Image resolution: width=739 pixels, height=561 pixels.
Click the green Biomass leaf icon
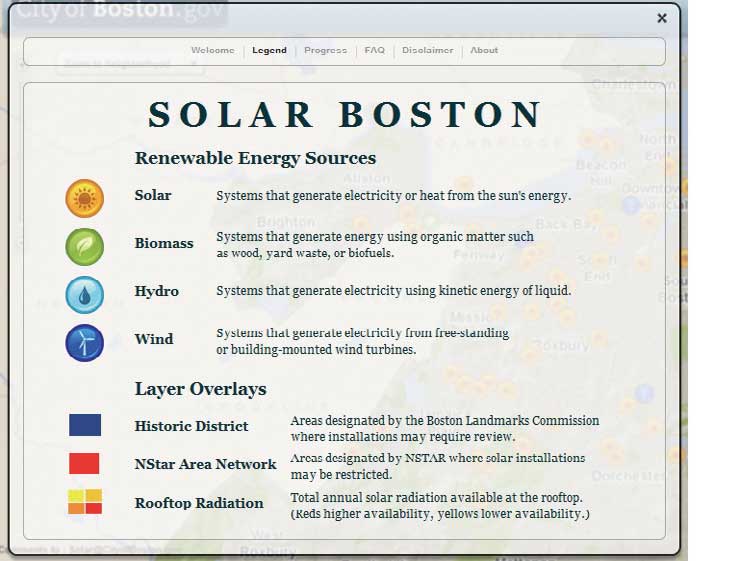(84, 246)
